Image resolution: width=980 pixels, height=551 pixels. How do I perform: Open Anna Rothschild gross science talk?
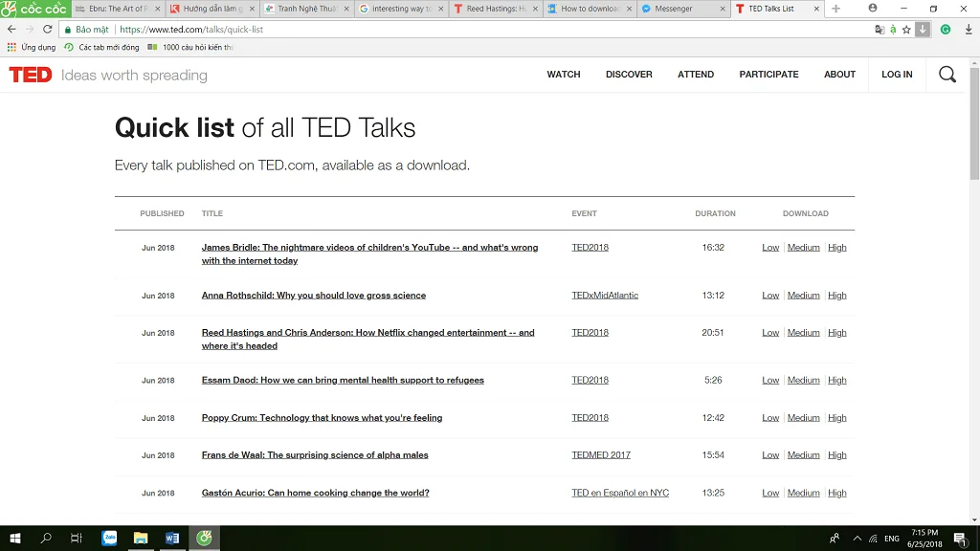tap(314, 296)
